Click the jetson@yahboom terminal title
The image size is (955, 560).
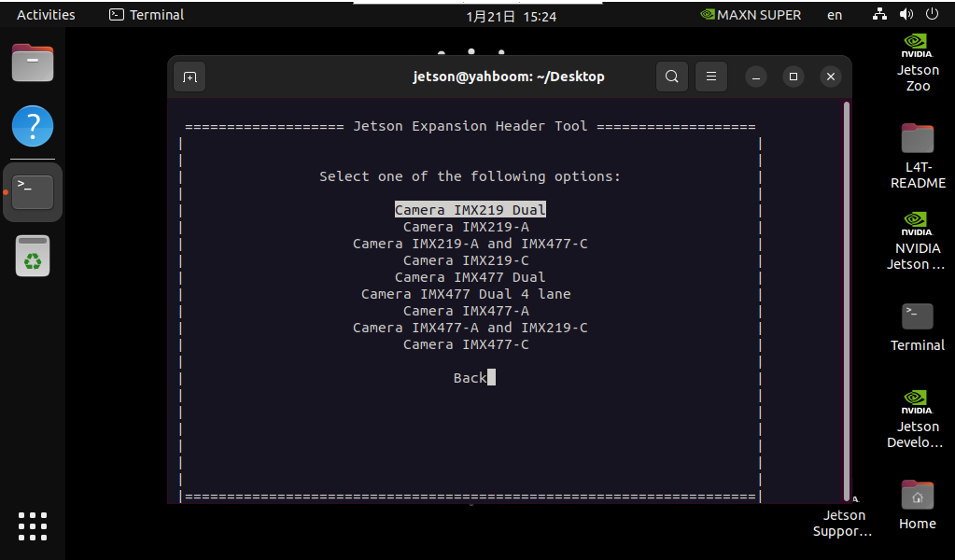click(509, 77)
